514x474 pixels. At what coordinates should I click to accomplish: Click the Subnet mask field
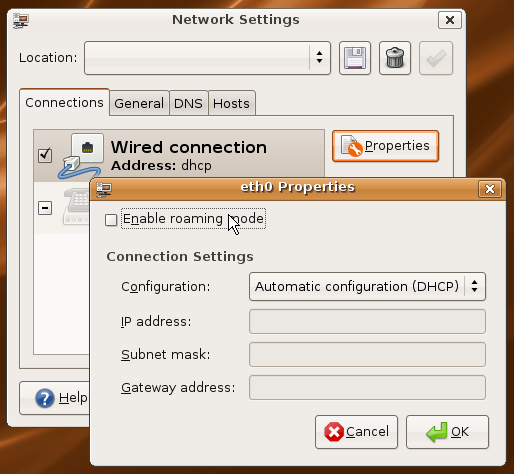pos(367,355)
